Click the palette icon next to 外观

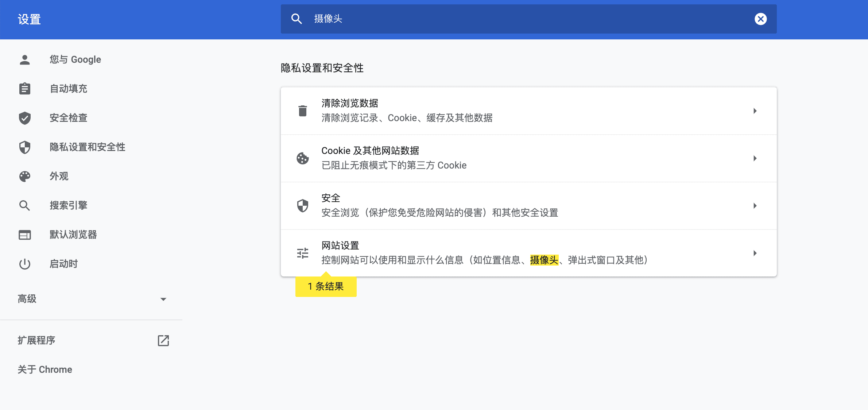click(24, 176)
